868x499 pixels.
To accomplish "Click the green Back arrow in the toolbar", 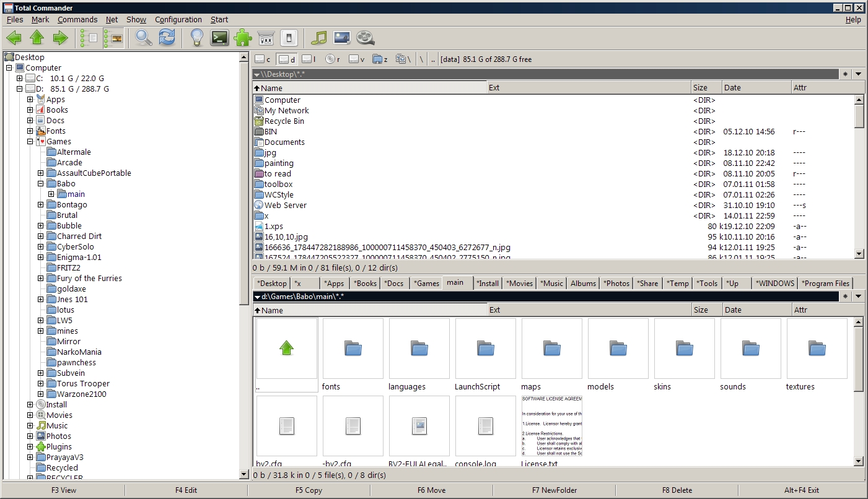I will point(14,38).
